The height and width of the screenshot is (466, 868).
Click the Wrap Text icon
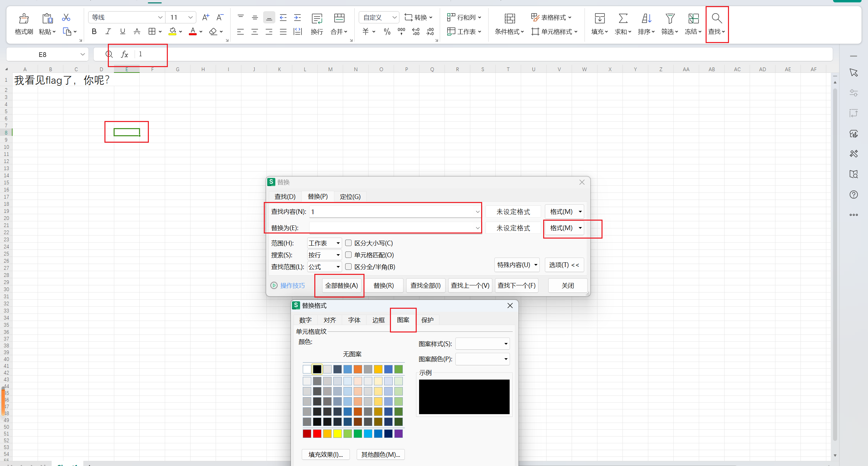tap(317, 18)
